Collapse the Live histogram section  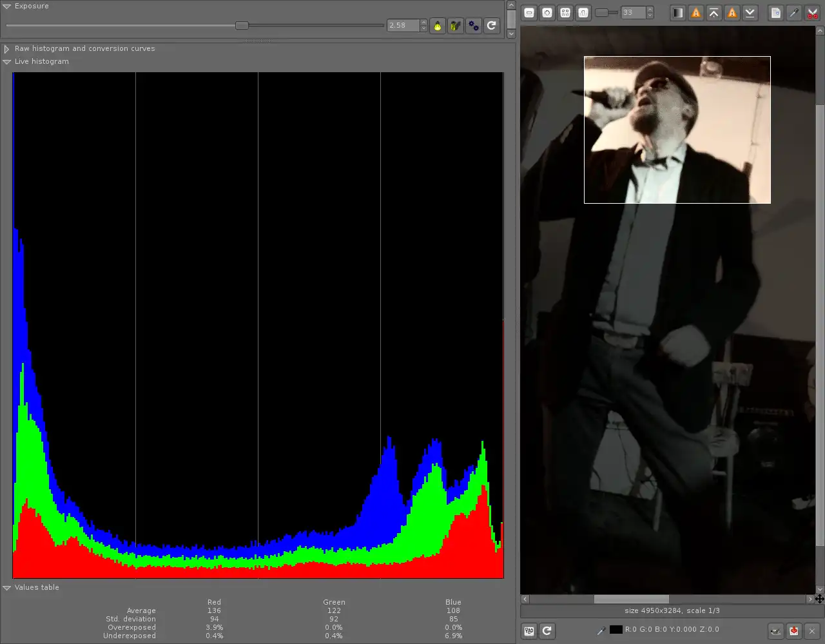[x=7, y=62]
